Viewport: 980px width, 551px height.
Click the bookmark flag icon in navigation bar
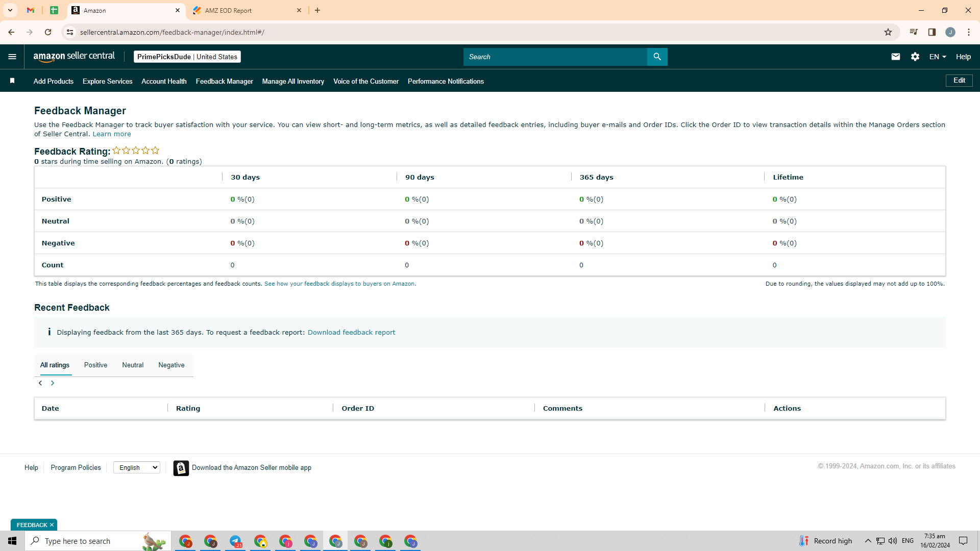click(12, 81)
